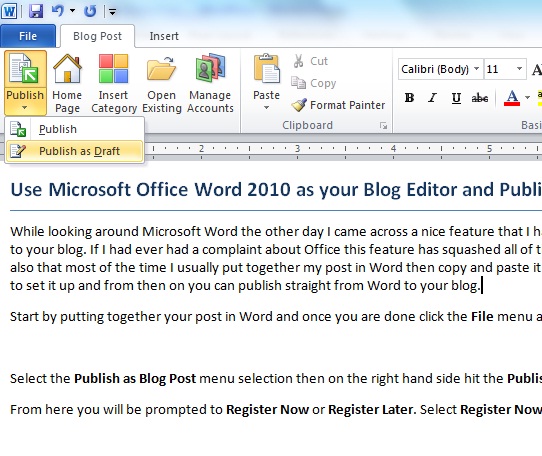Cut the selected text
This screenshot has height=456, width=542.
click(x=310, y=61)
